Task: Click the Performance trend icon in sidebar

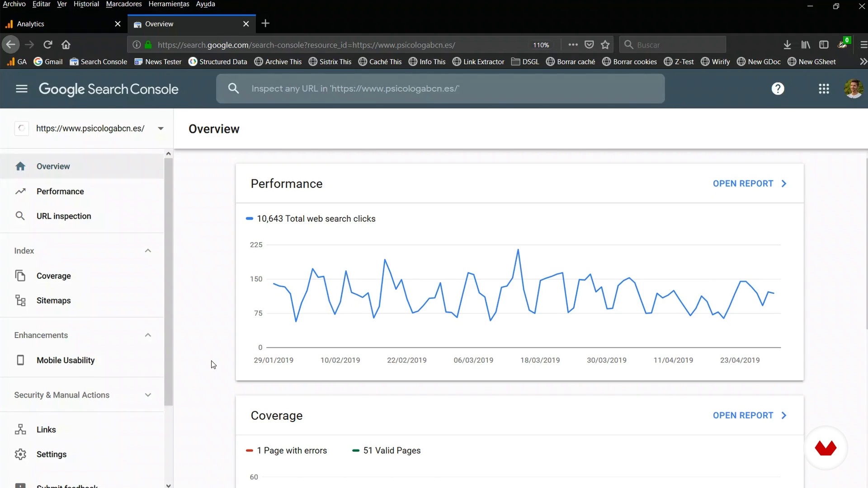Action: click(x=20, y=192)
